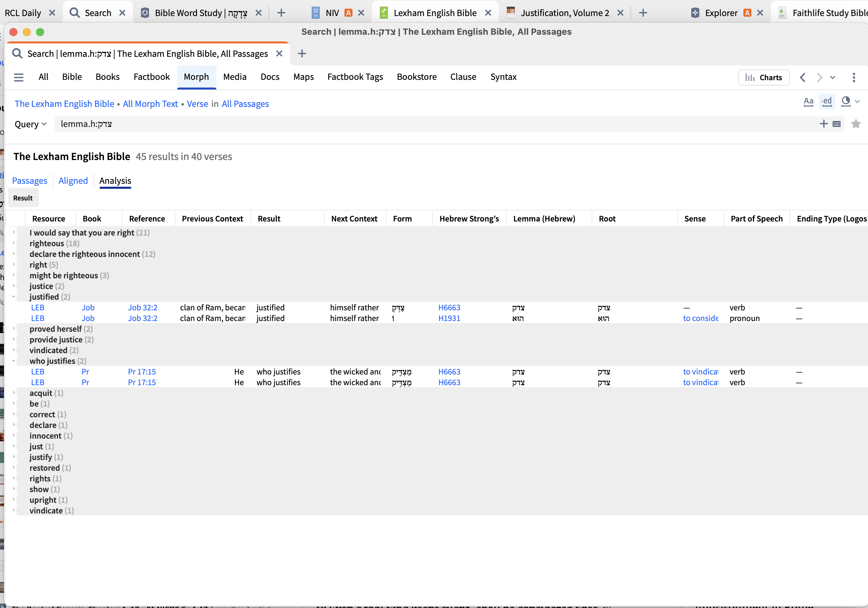This screenshot has width=868, height=608.
Task: Expand the 'I would say that you are right' group
Action: pyautogui.click(x=14, y=232)
